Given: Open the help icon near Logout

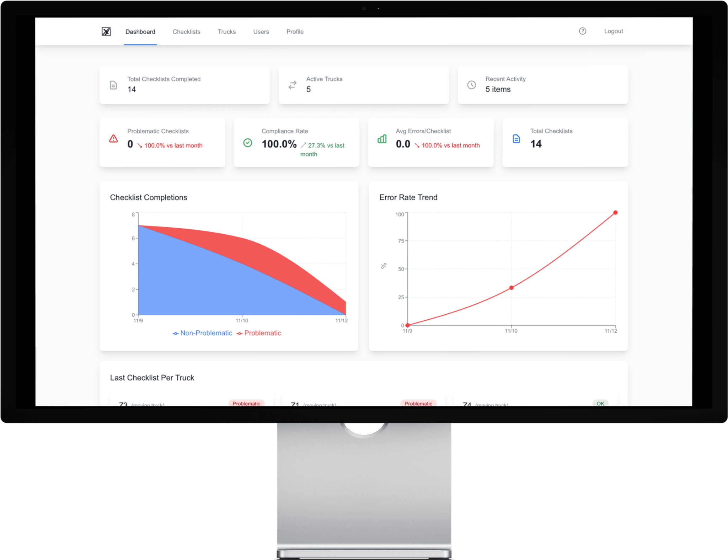Looking at the screenshot, I should [x=583, y=31].
